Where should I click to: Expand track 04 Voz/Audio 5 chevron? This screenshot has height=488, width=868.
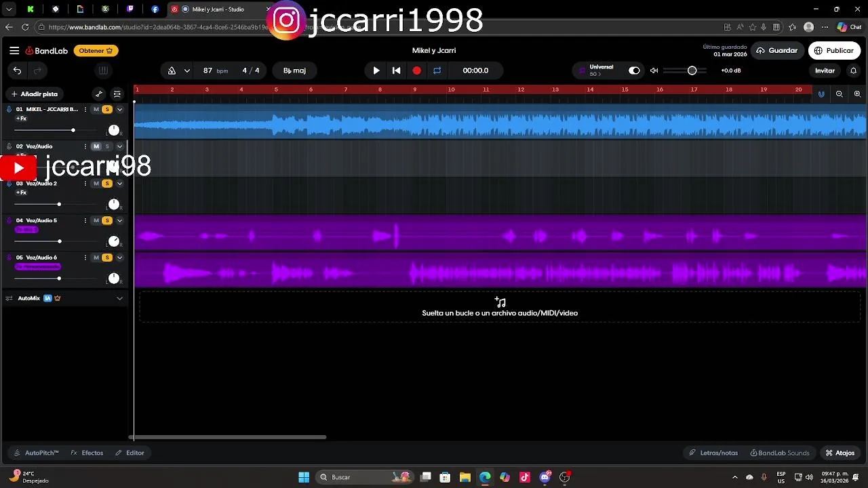click(x=119, y=220)
